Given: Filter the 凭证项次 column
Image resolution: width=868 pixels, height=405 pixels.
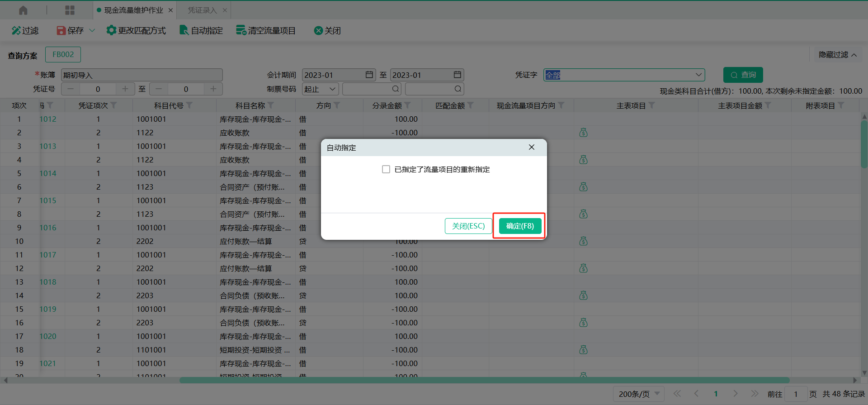Looking at the screenshot, I should (114, 105).
